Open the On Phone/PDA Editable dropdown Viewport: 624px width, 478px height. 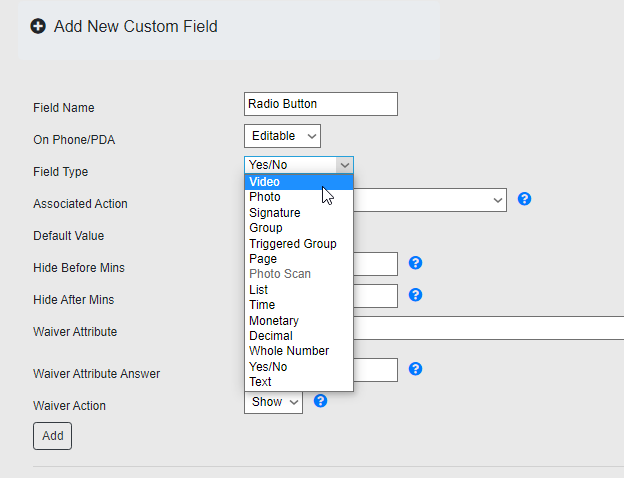click(x=282, y=135)
